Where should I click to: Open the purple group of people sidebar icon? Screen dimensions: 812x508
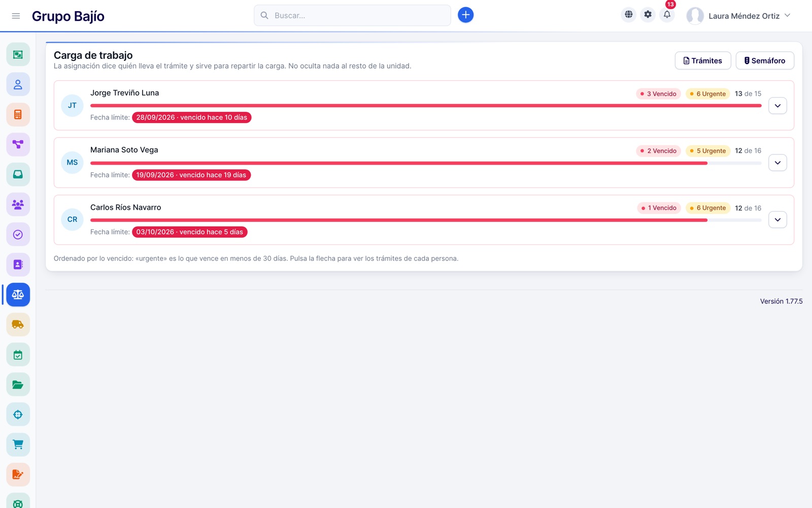pos(18,204)
